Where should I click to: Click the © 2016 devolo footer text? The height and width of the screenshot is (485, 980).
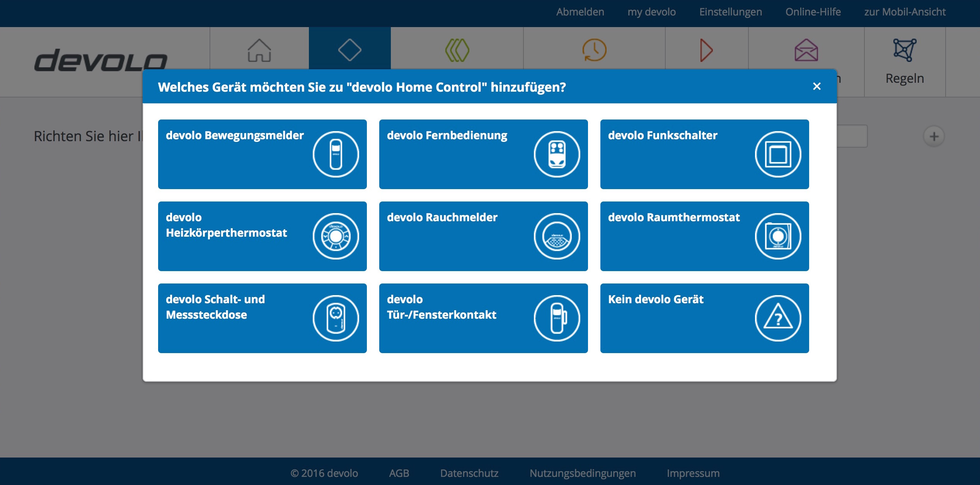click(x=324, y=473)
